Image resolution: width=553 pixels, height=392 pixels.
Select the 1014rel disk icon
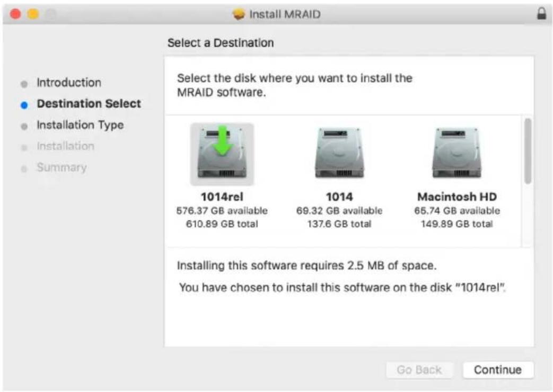222,154
